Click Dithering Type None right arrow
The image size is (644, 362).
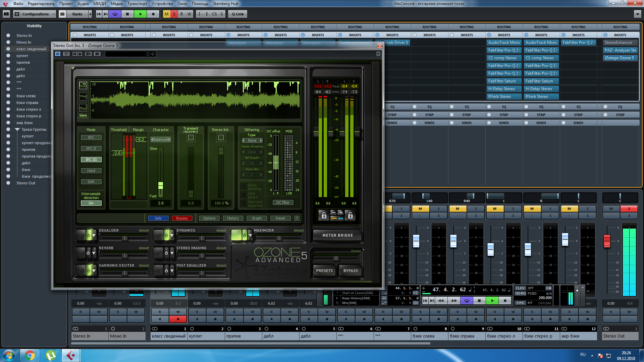pos(261,140)
